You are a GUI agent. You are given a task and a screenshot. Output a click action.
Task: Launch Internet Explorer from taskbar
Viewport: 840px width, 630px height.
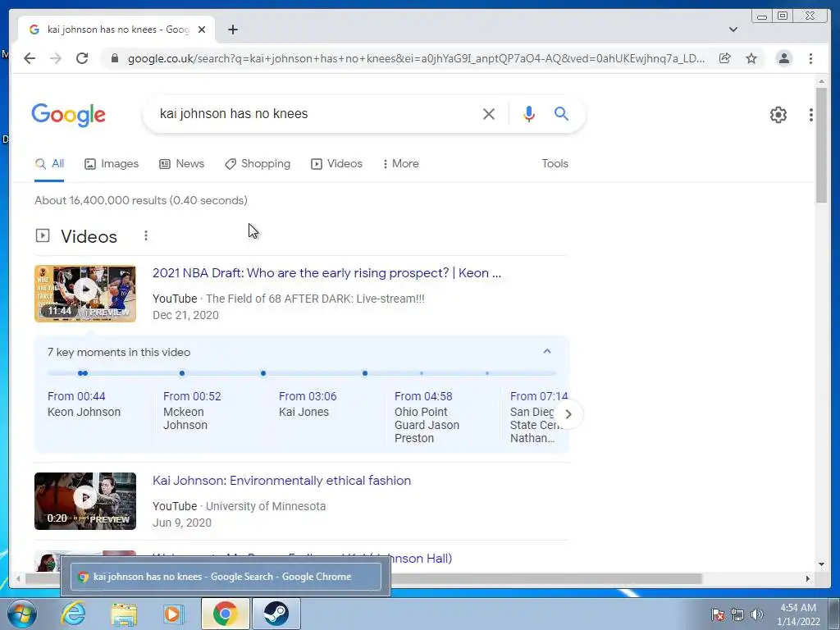coord(73,614)
